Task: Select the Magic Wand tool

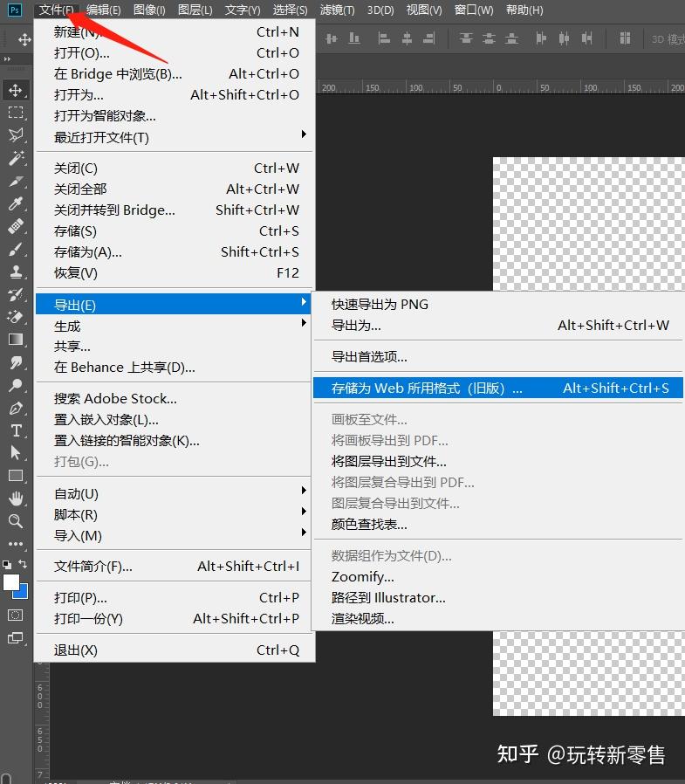Action: point(16,158)
